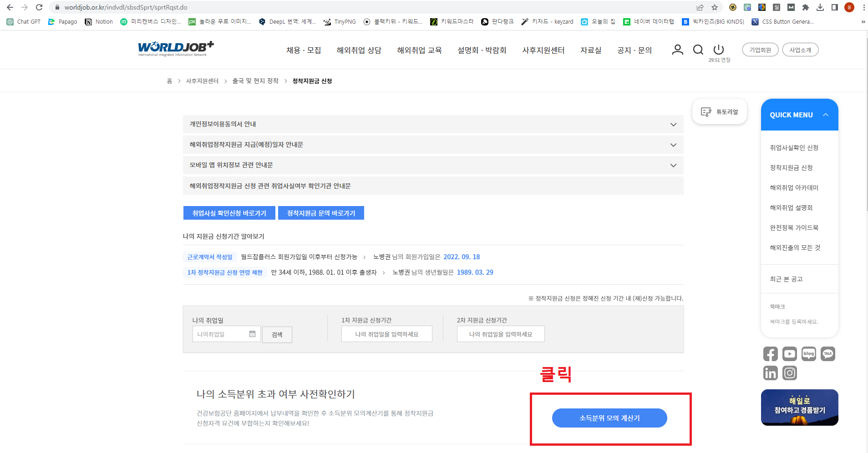Open the 자료실 menu
Viewport: 868px width, 453px height.
coord(590,50)
